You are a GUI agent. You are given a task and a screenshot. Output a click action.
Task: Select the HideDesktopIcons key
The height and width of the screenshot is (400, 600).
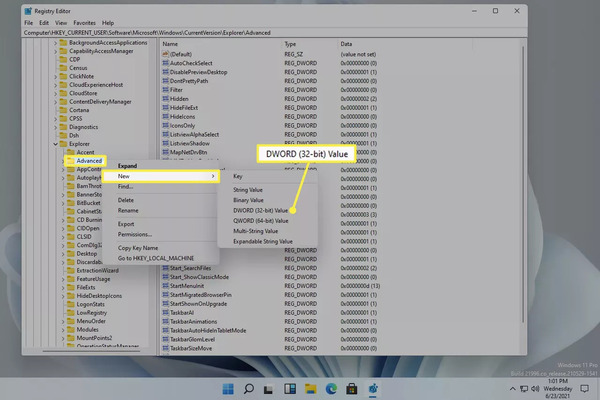tap(99, 296)
